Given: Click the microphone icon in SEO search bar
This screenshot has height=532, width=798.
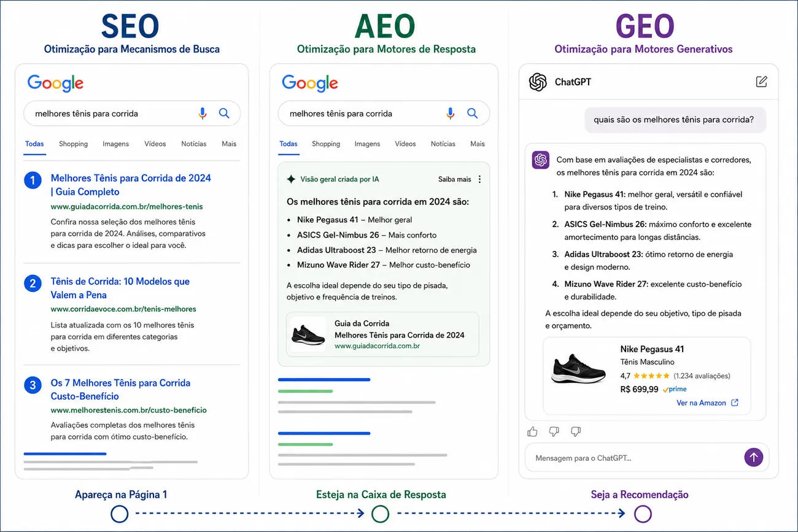Looking at the screenshot, I should (203, 114).
